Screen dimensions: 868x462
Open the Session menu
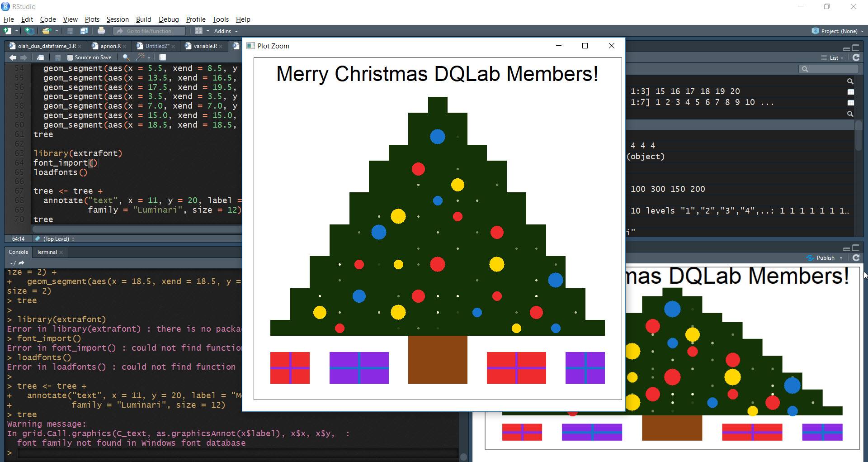click(118, 19)
